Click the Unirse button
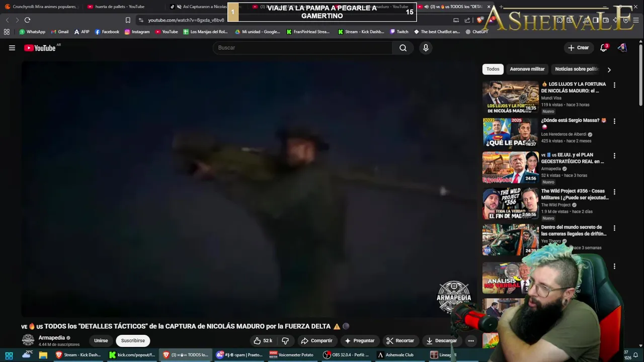The height and width of the screenshot is (362, 644). 101,341
